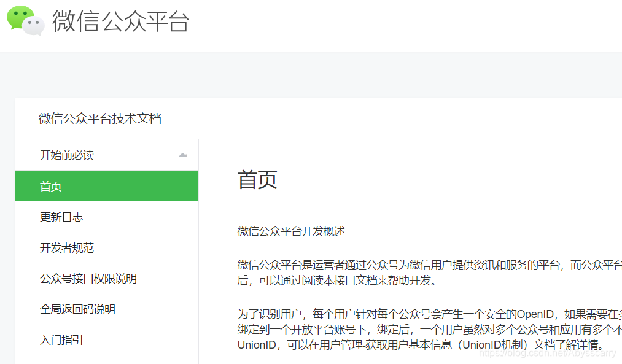Collapse the 开始前必读 section chevron
The height and width of the screenshot is (364, 622).
point(182,155)
